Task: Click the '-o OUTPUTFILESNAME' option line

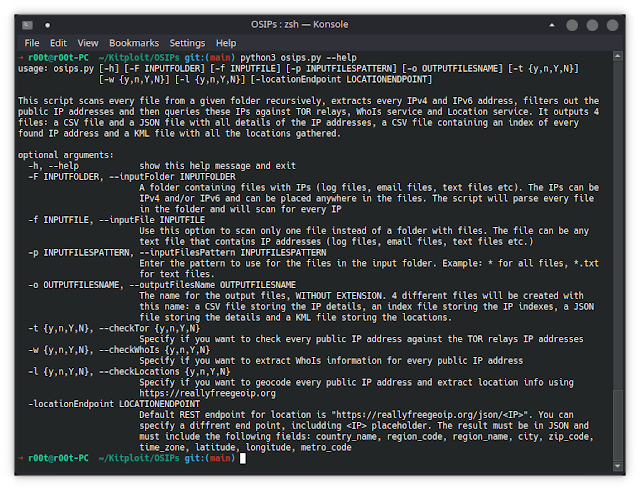Action: (x=162, y=285)
